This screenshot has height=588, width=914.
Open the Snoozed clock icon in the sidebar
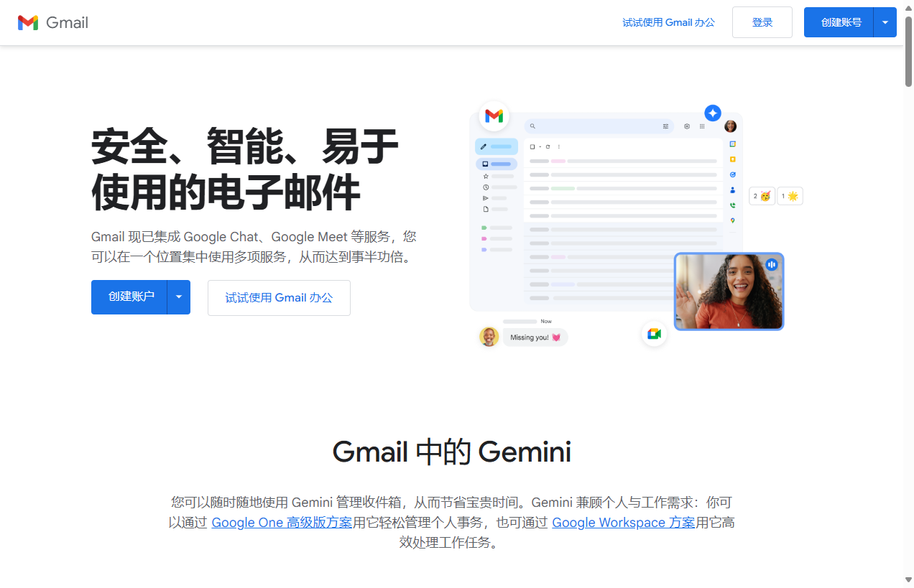tap(486, 187)
